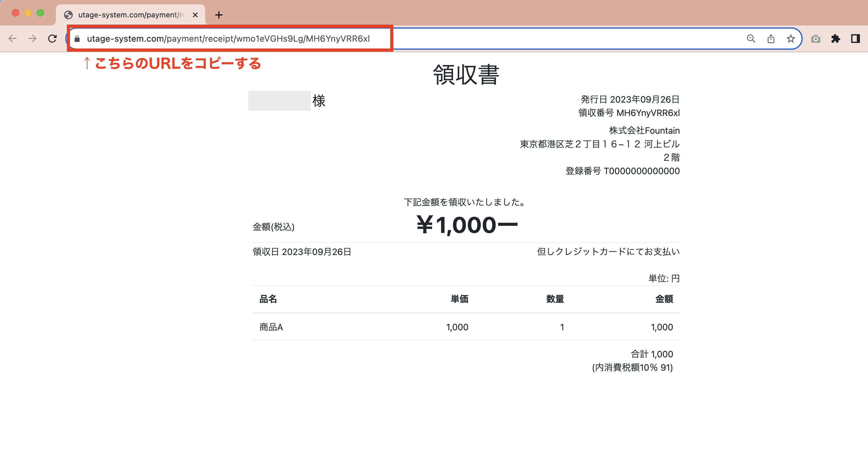Click the lock icon in address bar
Viewport: 868px width, 464px height.
pyautogui.click(x=77, y=39)
